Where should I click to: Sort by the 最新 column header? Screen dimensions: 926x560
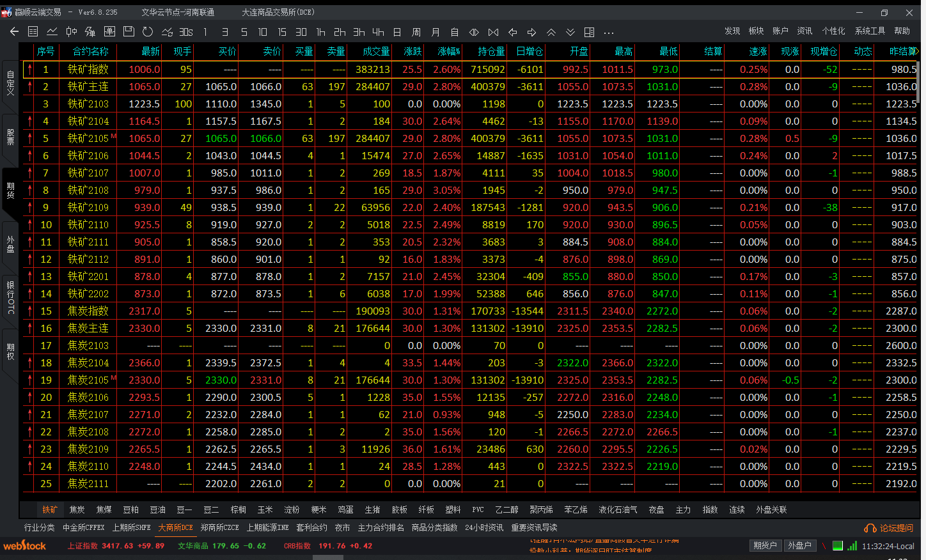click(x=151, y=51)
